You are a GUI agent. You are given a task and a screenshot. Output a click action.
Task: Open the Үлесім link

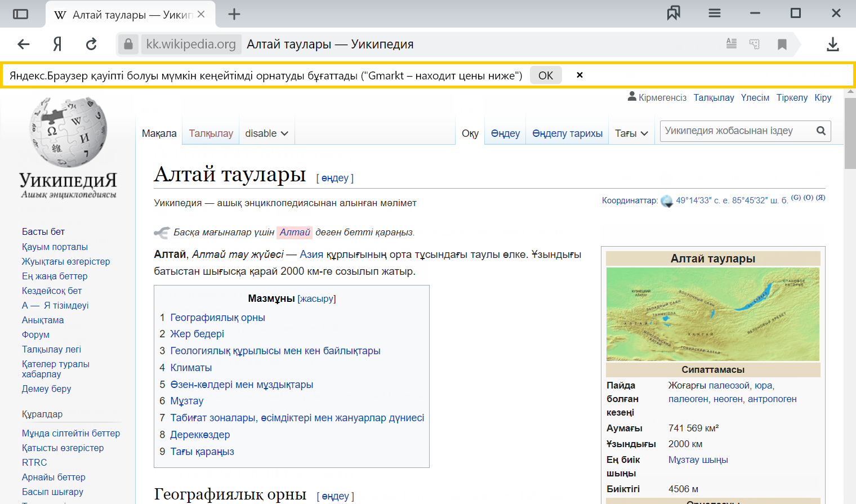click(x=755, y=97)
